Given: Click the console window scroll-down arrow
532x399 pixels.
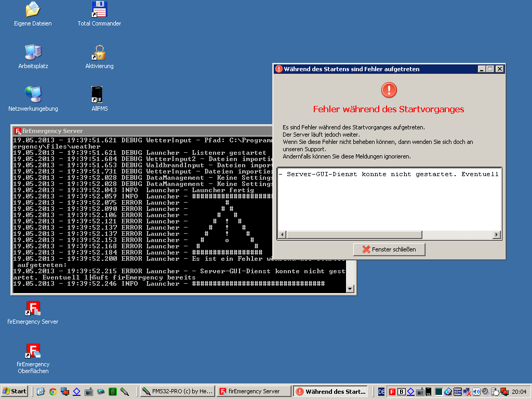Looking at the screenshot, I should tap(350, 289).
